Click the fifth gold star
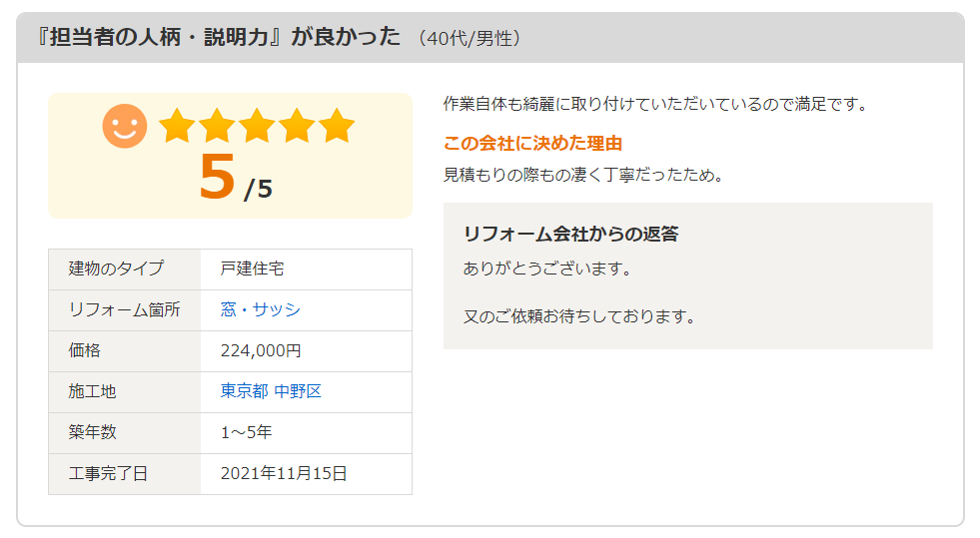Viewport: 980px width, 538px height. point(337,126)
